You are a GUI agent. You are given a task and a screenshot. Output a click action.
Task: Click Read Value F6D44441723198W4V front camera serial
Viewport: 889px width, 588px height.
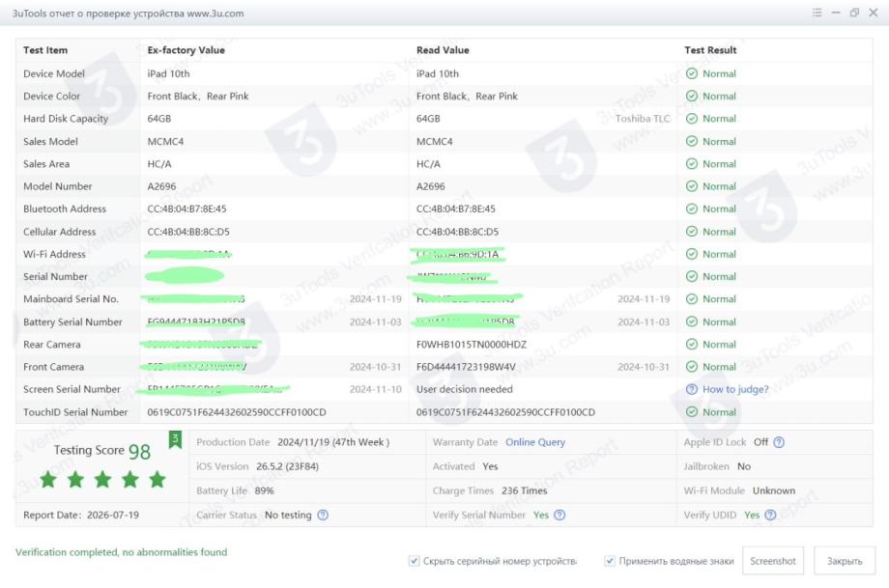466,367
